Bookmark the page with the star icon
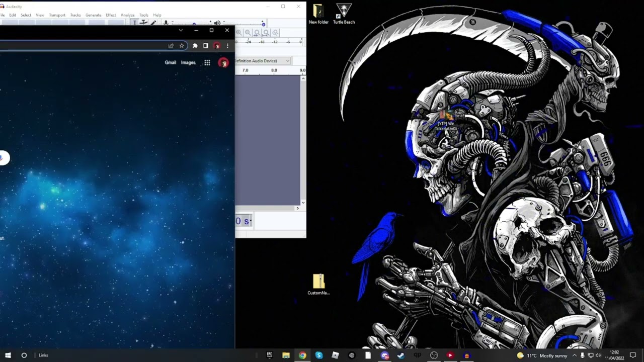The height and width of the screenshot is (362, 644). click(x=182, y=46)
